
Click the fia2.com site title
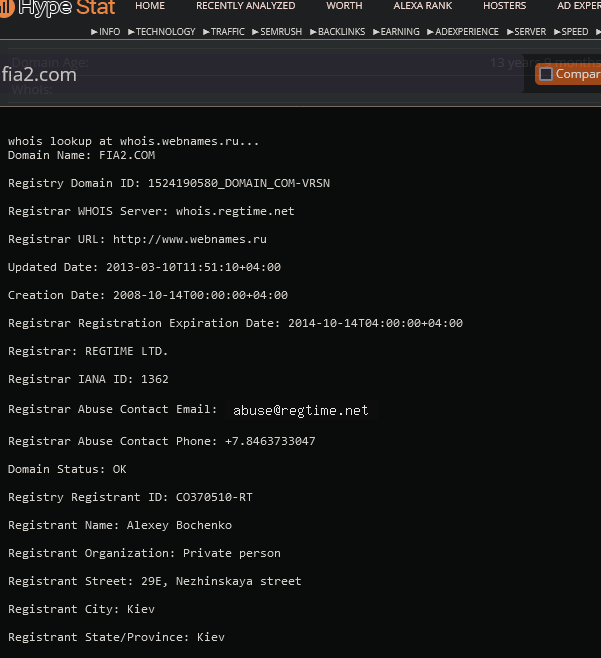coord(39,75)
